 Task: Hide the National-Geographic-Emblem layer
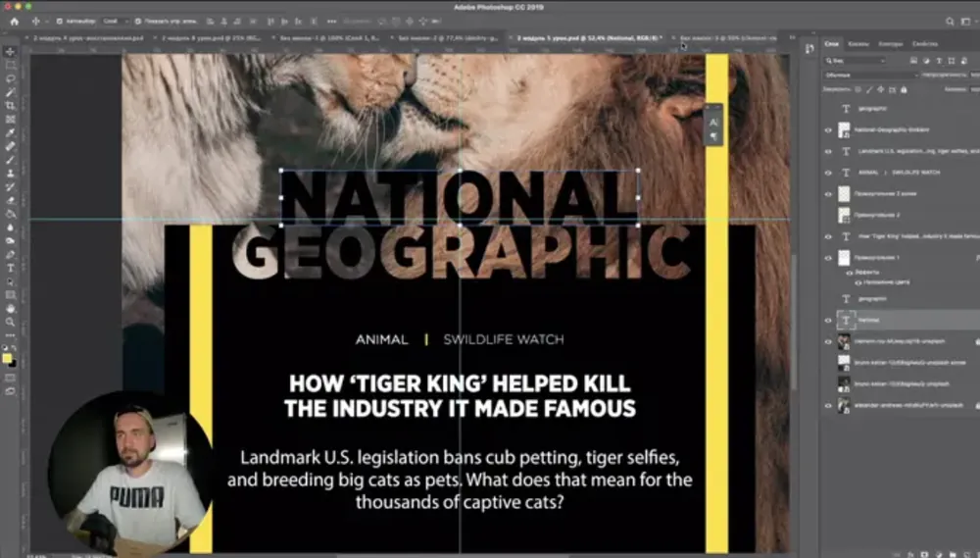coord(828,130)
